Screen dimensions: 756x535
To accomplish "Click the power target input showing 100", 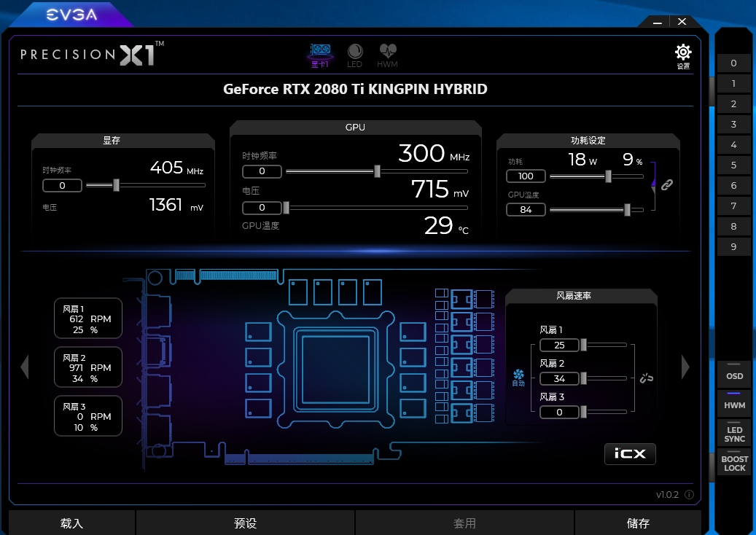I will coord(526,176).
